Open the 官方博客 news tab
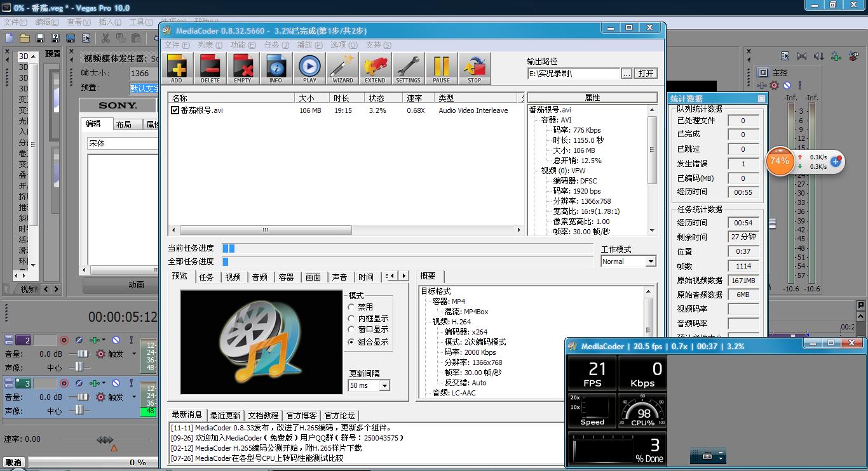Image resolution: width=868 pixels, height=471 pixels. (x=301, y=415)
